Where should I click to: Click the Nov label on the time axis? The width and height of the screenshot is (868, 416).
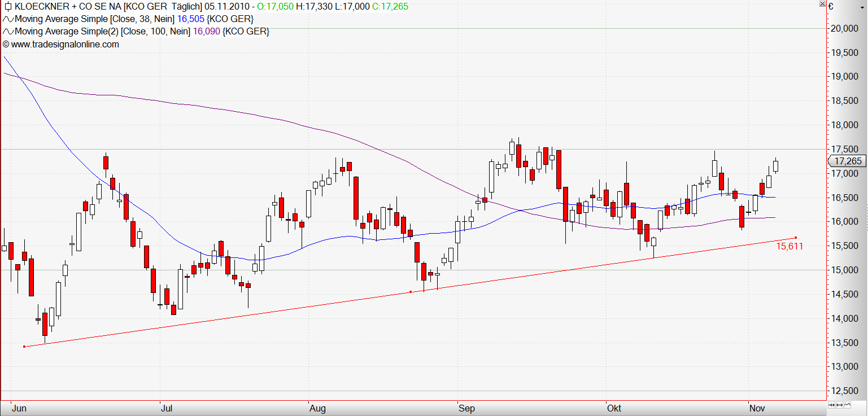[x=757, y=408]
